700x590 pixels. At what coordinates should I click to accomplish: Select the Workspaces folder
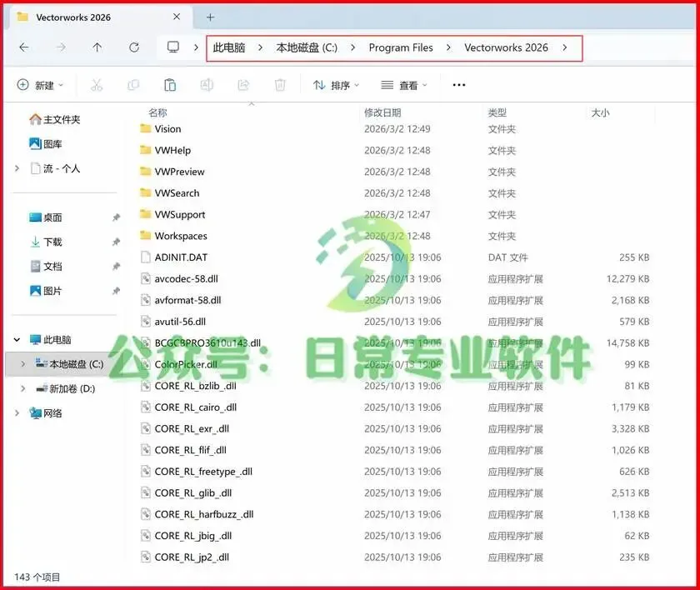click(x=173, y=236)
